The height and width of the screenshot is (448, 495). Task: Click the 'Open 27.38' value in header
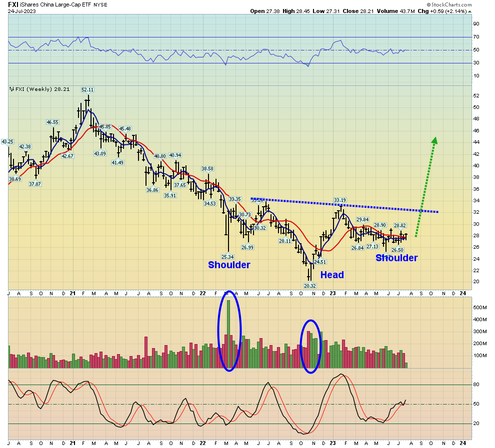tap(265, 11)
